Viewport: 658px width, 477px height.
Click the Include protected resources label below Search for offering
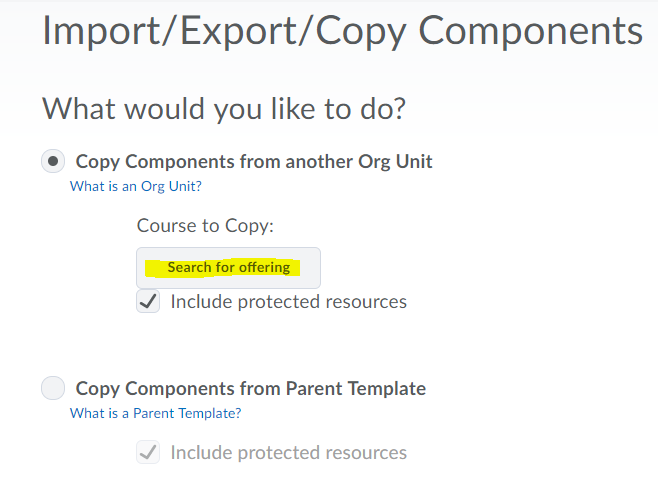[x=288, y=301]
